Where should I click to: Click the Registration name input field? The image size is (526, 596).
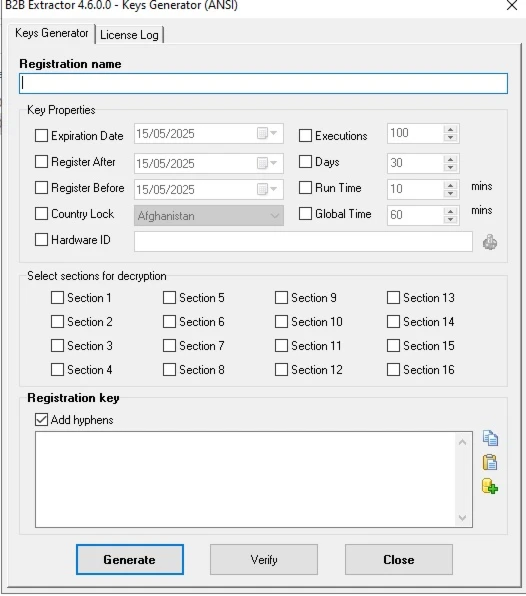tap(263, 83)
